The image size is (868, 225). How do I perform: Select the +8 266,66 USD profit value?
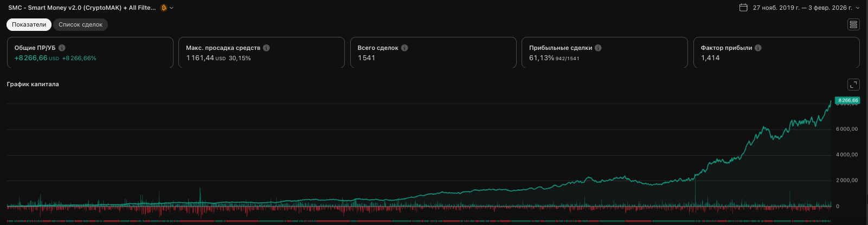point(31,58)
